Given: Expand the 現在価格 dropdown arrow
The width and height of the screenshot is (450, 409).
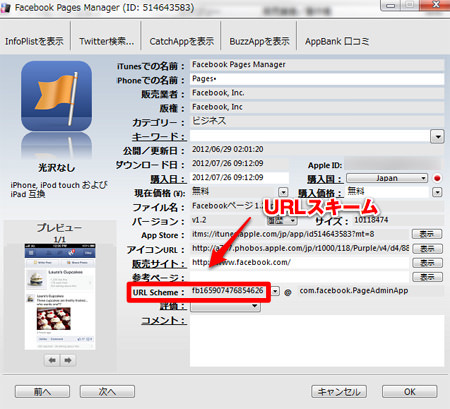Looking at the screenshot, I should click(x=283, y=192).
